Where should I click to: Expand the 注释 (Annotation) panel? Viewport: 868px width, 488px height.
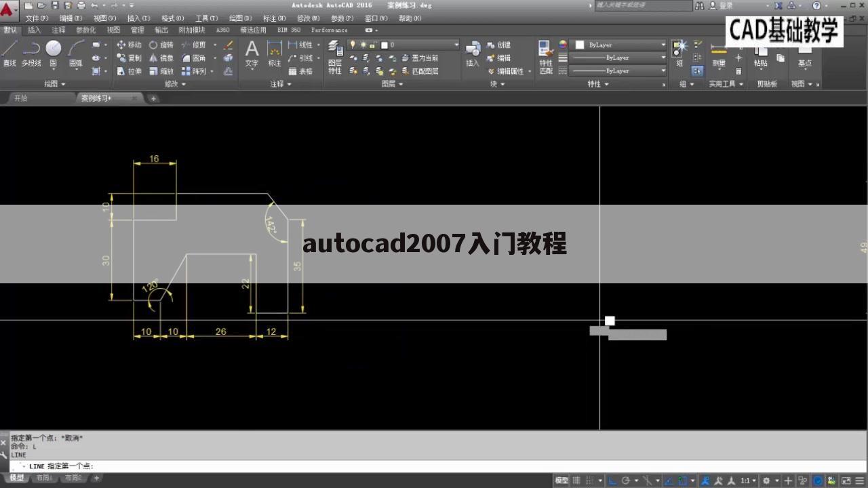click(x=281, y=84)
